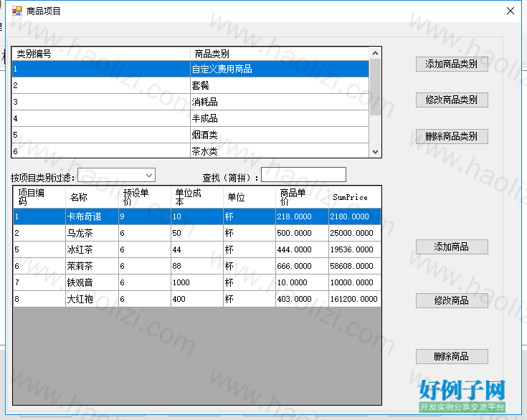The width and height of the screenshot is (527, 420).
Task: Click category number 5 cell
Action: click(101, 135)
